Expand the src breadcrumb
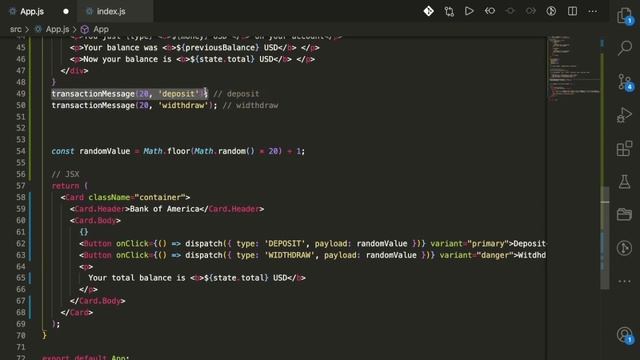The height and width of the screenshot is (360, 640). click(16, 29)
